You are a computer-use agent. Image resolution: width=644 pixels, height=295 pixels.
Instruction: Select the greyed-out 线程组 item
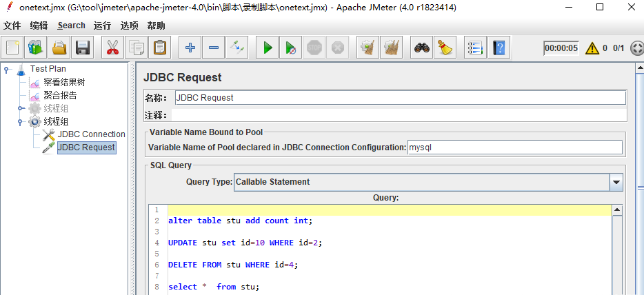coord(57,109)
